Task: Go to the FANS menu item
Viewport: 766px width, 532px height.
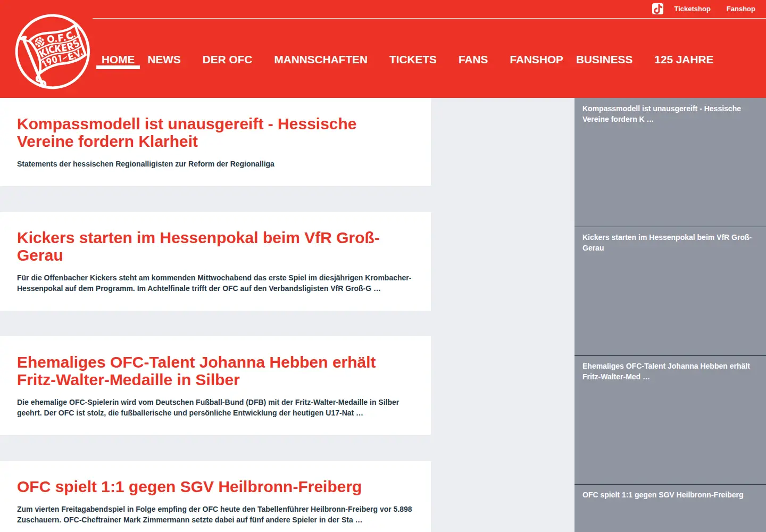Action: click(473, 60)
